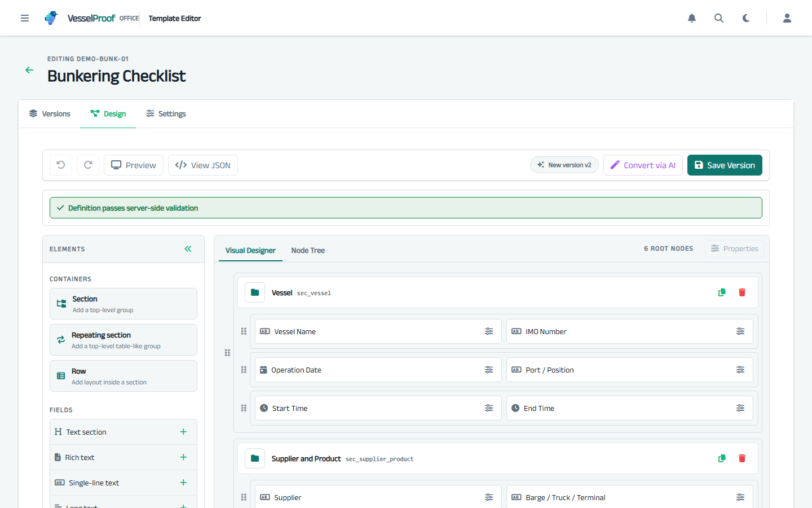Screen dimensions: 812x508
Task: Open the hamburger navigation menu
Action: (25, 18)
